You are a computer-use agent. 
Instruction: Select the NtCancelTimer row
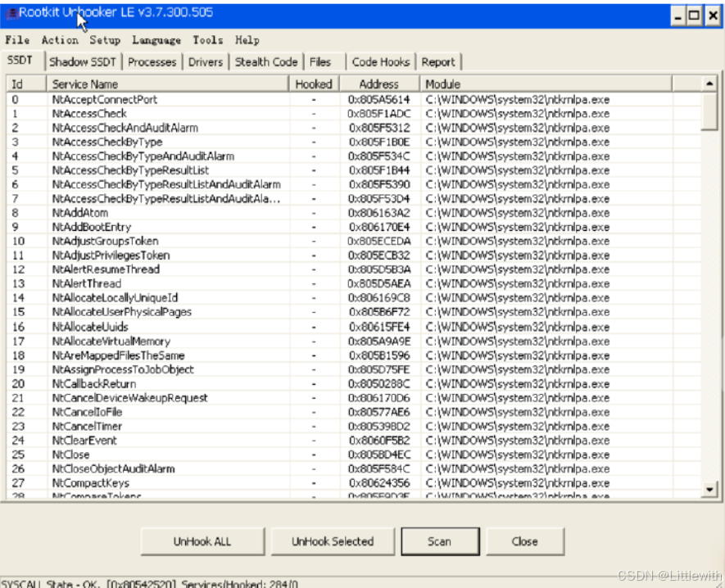click(354, 427)
